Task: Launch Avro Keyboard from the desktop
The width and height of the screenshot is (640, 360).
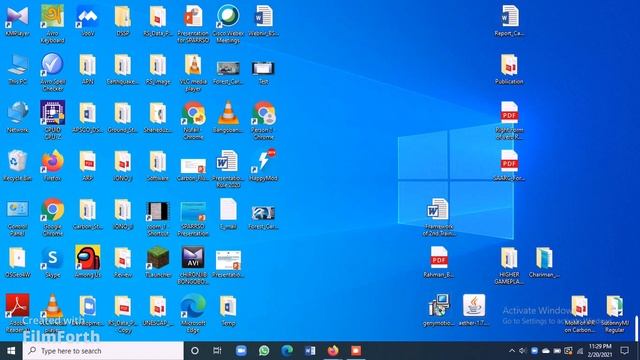Action: click(x=53, y=23)
